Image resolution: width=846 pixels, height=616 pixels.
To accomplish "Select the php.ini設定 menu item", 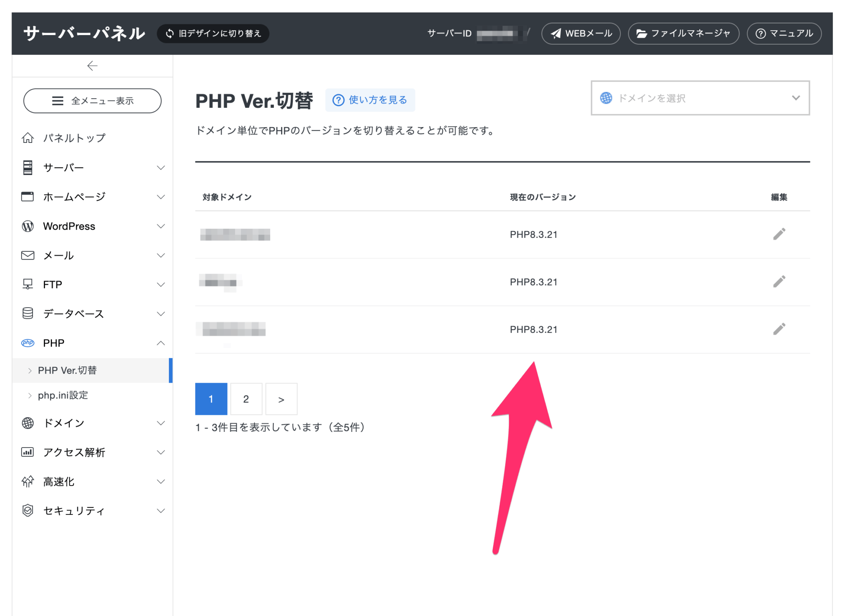I will [x=63, y=395].
